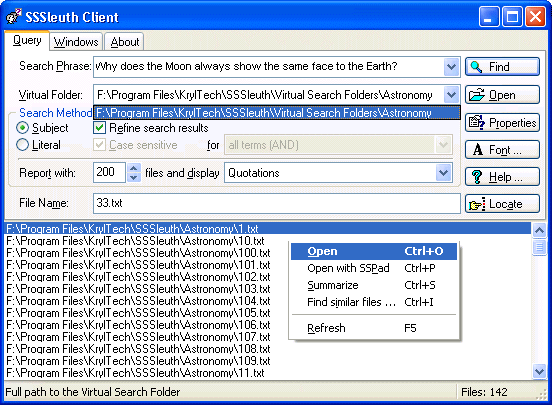Choose Open in the context menu
Image resolution: width=552 pixels, height=405 pixels.
(374, 251)
